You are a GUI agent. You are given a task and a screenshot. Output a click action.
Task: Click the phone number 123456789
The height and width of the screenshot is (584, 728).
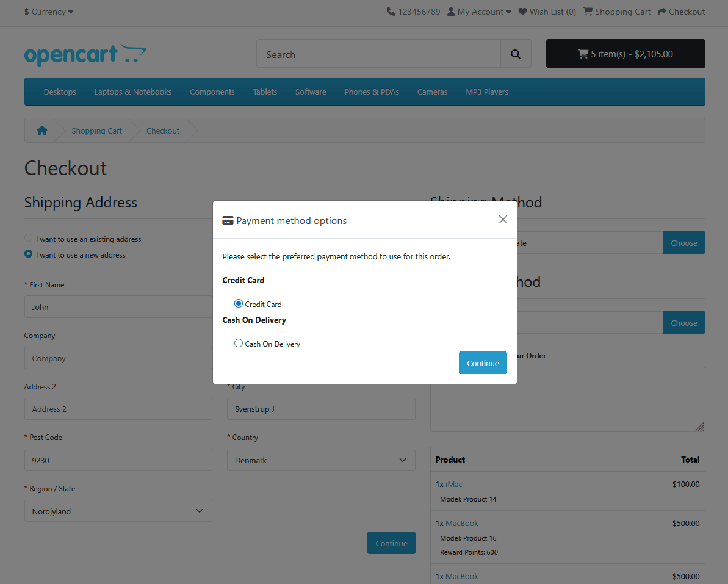coord(419,12)
